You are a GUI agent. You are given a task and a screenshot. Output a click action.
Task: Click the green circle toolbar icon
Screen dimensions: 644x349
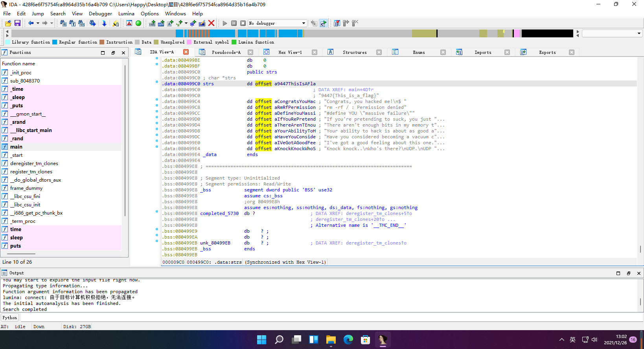coord(138,23)
